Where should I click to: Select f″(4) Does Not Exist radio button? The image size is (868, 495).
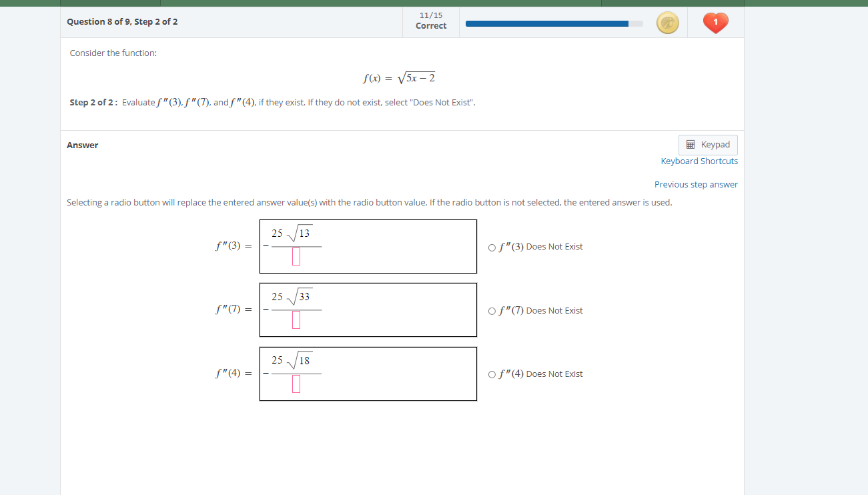pyautogui.click(x=492, y=374)
